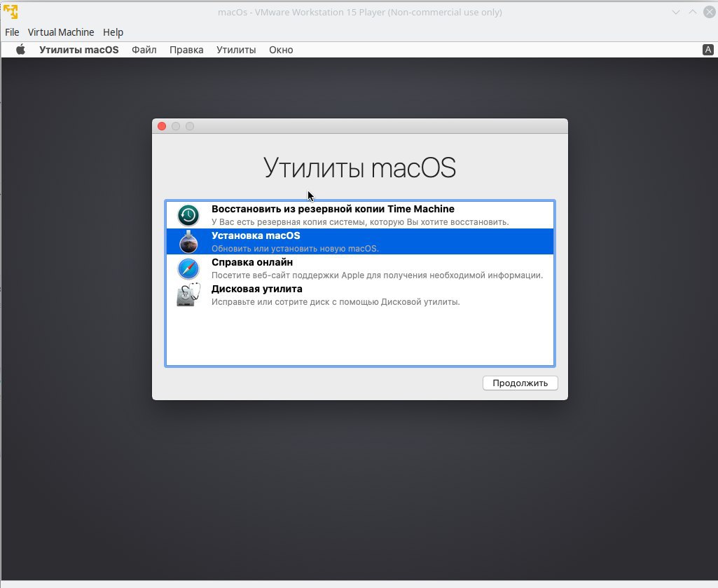Open VMware Help menu

113,32
